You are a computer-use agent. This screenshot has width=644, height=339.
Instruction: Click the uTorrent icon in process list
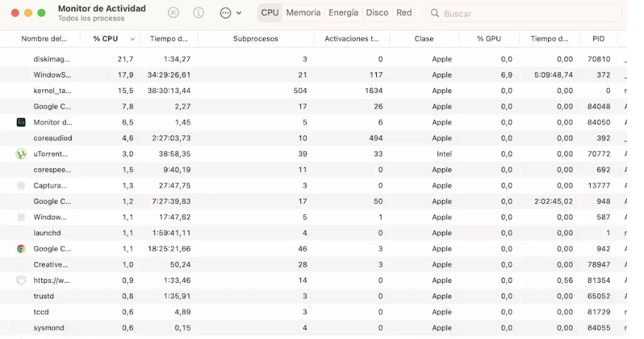tap(21, 154)
